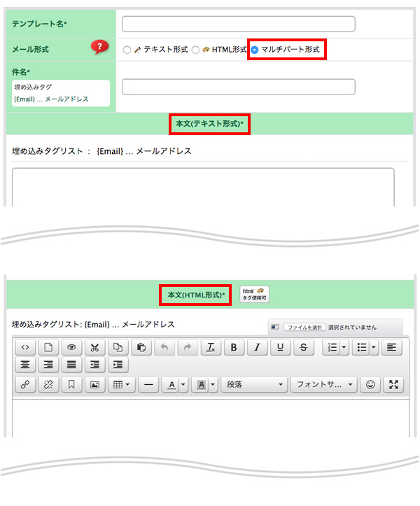Click the テンプレート名 input field
The image size is (420, 506).
coord(239,24)
